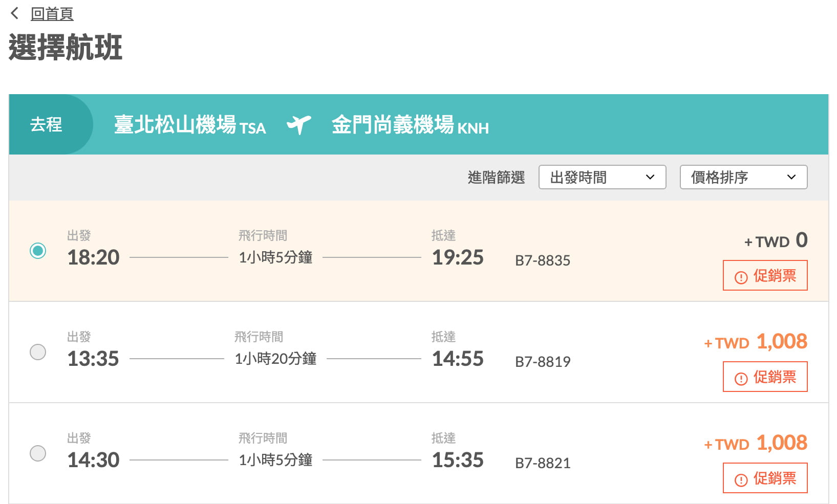Click info icon in B7-8821 促銷票 badge
This screenshot has height=504, width=837.
(741, 480)
